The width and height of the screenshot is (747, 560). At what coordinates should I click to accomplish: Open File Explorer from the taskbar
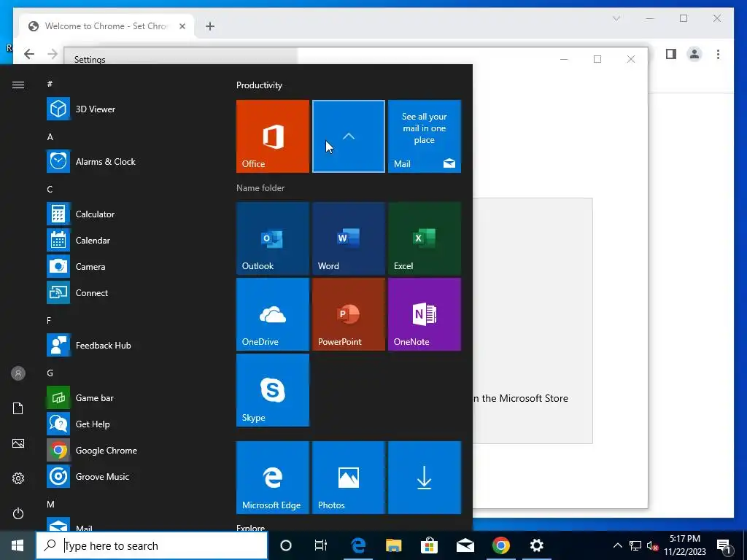(x=393, y=545)
